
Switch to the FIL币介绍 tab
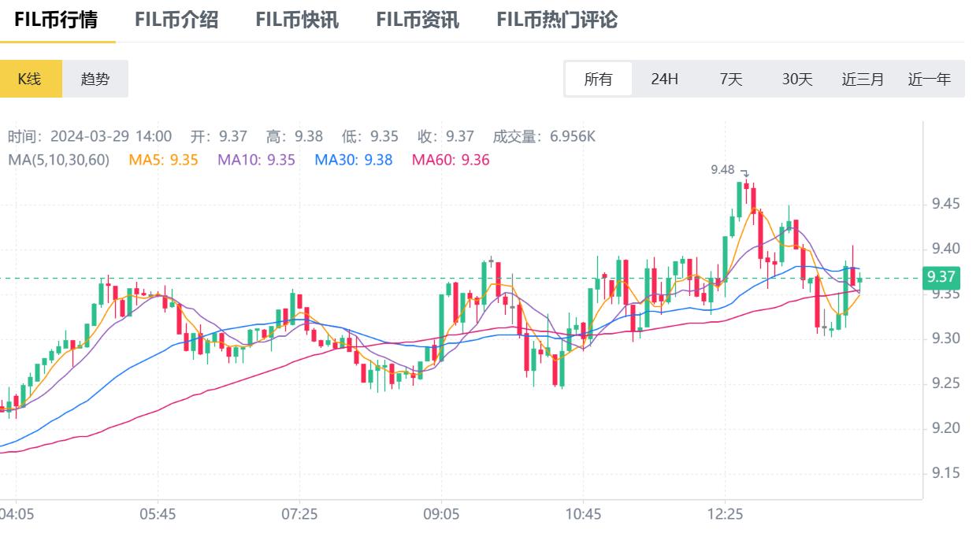(176, 20)
